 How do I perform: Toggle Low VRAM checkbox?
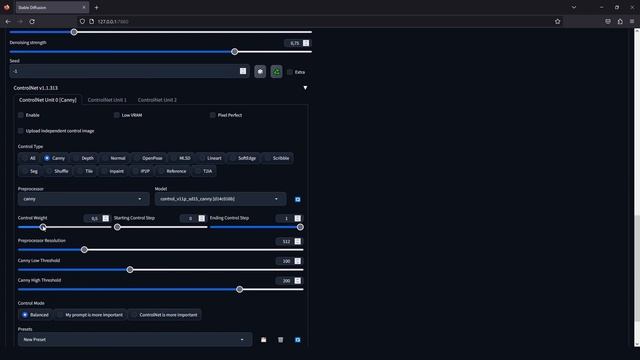click(117, 115)
